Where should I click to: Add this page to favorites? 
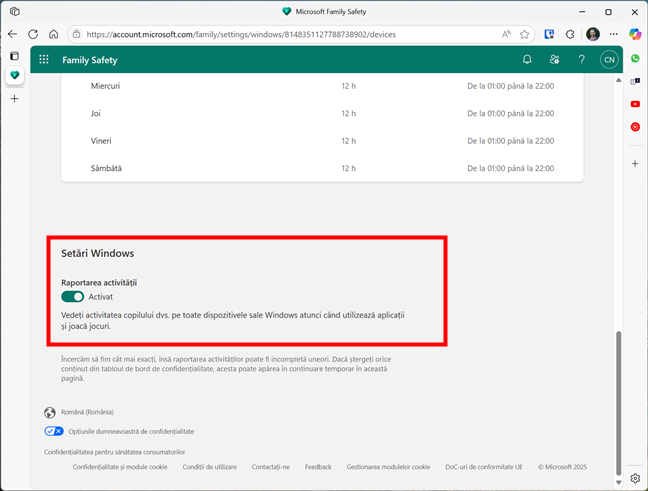click(524, 34)
